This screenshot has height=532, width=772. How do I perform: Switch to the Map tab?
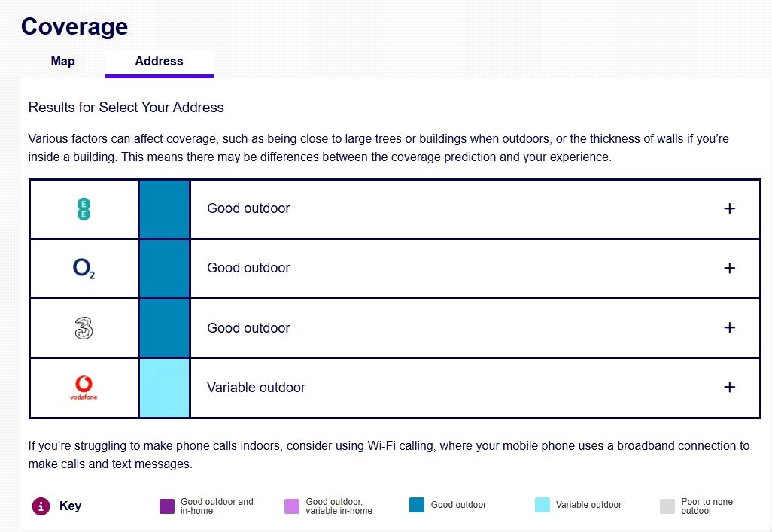(x=63, y=62)
